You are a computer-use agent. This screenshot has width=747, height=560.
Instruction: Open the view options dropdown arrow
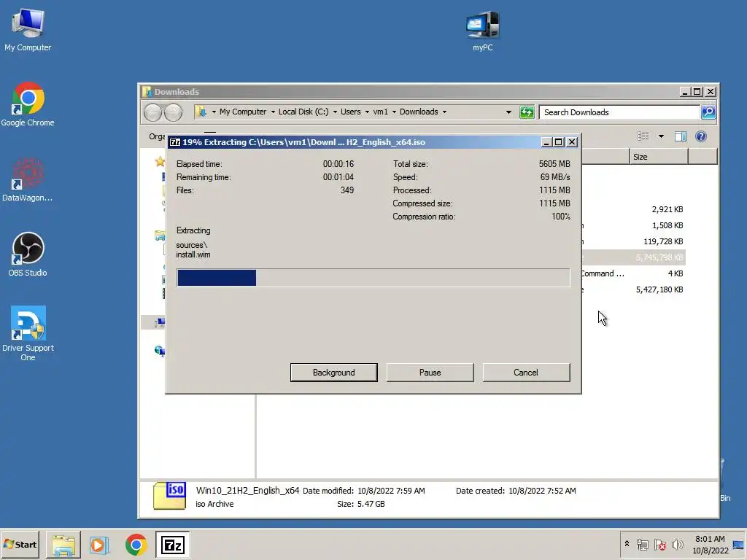point(661,136)
